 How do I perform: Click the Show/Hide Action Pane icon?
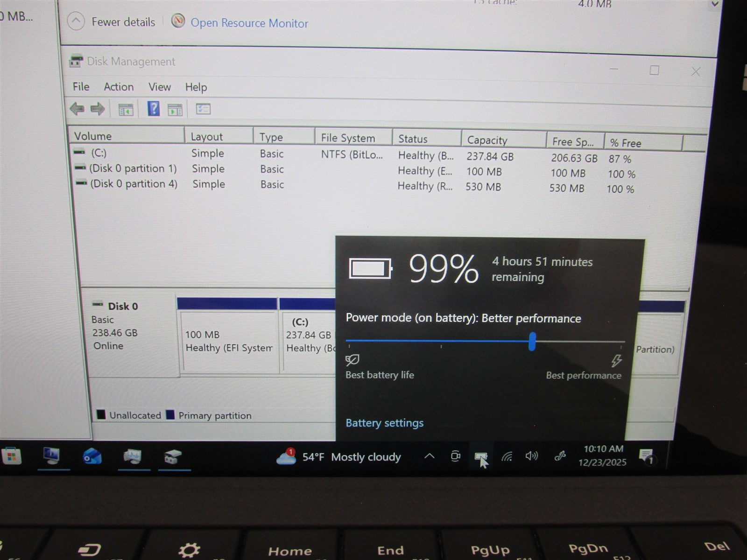coord(175,109)
